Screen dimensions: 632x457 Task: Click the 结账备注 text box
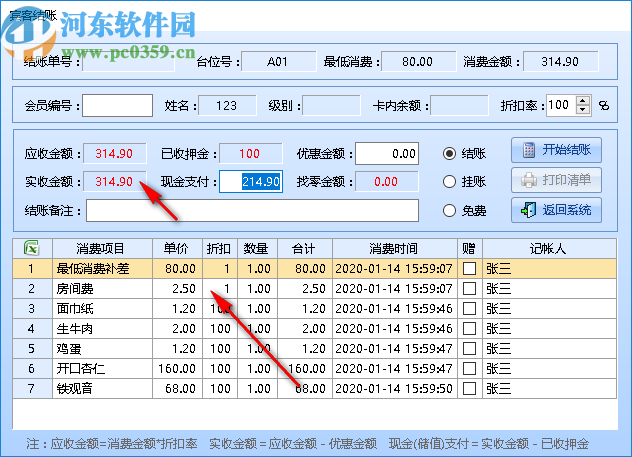(252, 210)
